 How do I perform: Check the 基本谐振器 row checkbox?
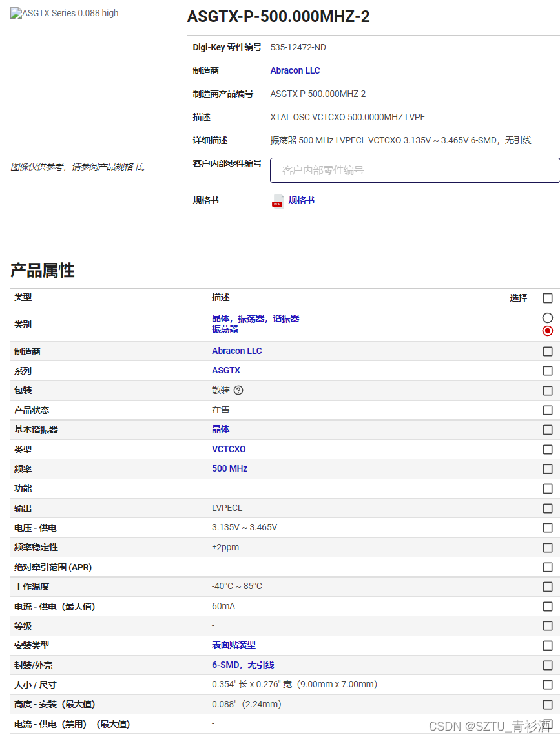[548, 430]
